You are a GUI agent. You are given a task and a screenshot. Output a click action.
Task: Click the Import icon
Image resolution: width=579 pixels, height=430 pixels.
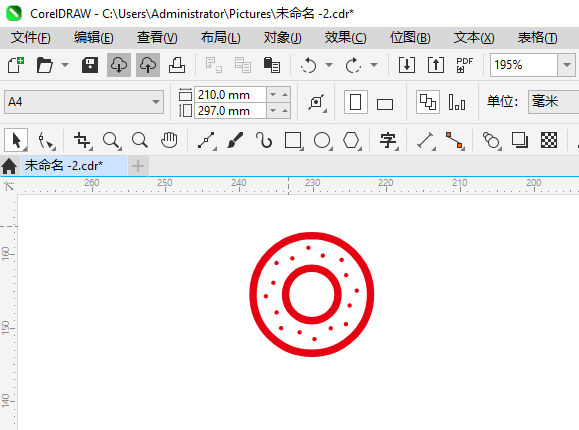(x=407, y=65)
